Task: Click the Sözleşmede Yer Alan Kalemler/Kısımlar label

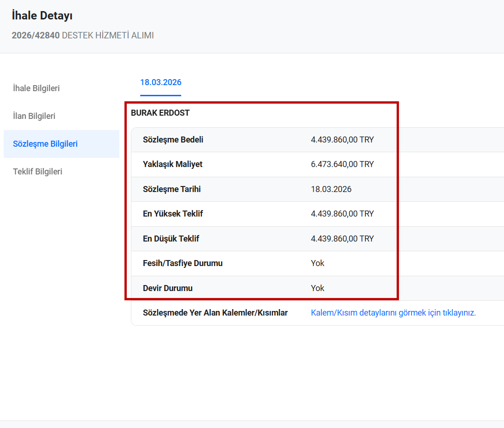Action: coord(215,313)
